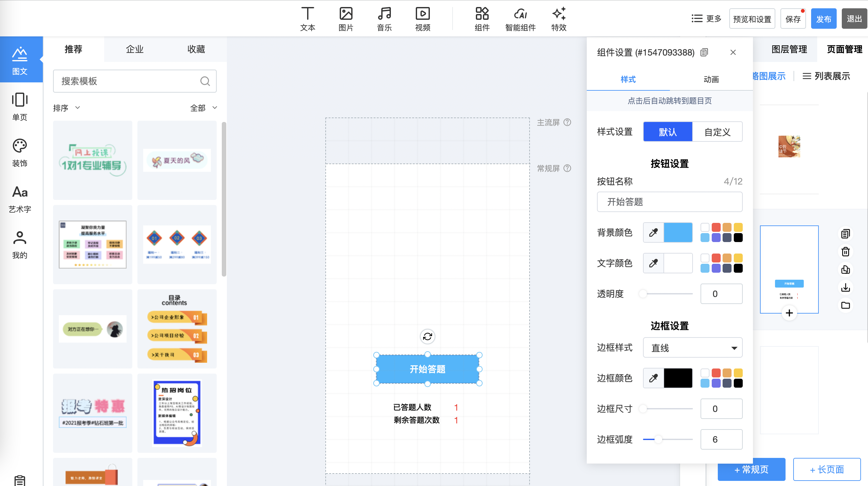Open the 特效 effects tool
Image resolution: width=868 pixels, height=486 pixels.
coord(559,19)
